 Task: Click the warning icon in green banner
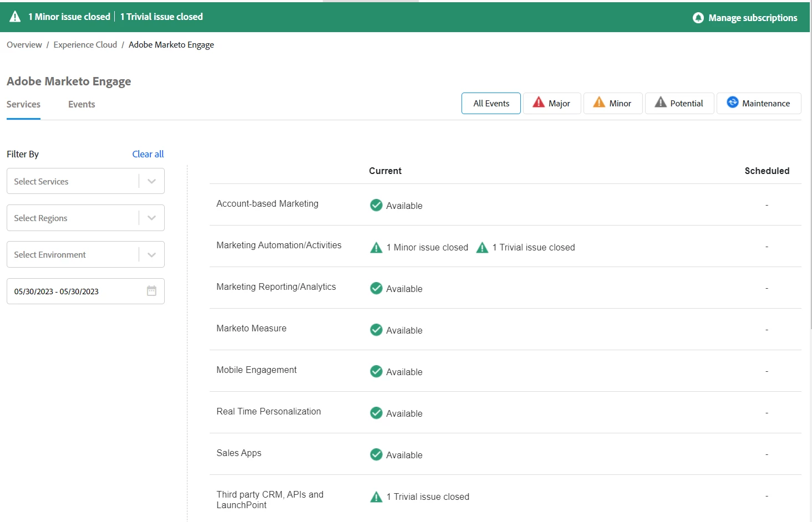point(15,17)
